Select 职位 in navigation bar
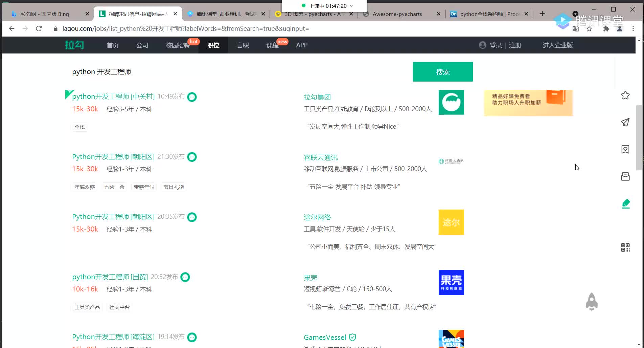Screen dimensions: 644x348 [x=213, y=45]
